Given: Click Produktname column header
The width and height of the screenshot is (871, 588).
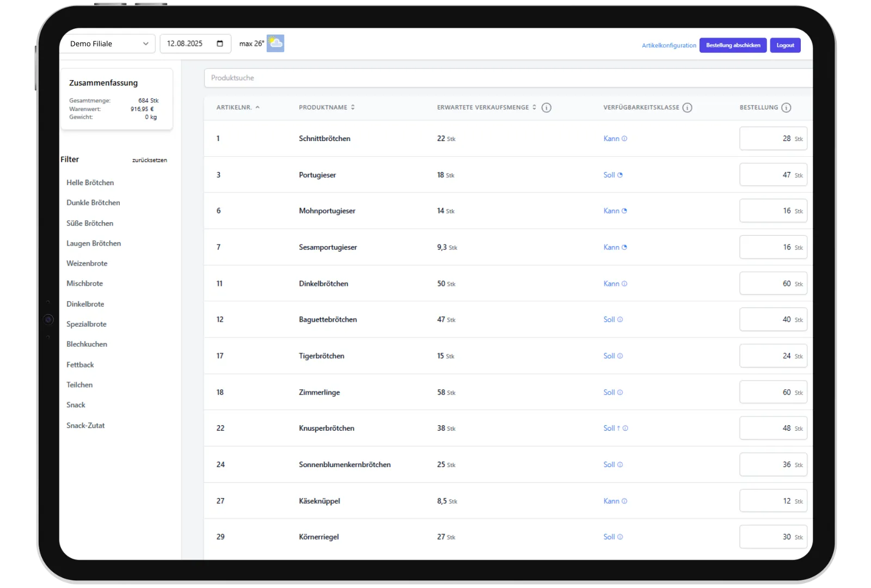Looking at the screenshot, I should point(323,108).
